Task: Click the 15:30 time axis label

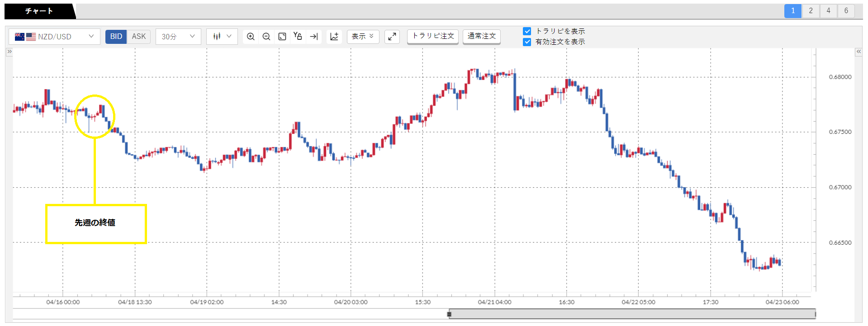Action: coord(423,302)
